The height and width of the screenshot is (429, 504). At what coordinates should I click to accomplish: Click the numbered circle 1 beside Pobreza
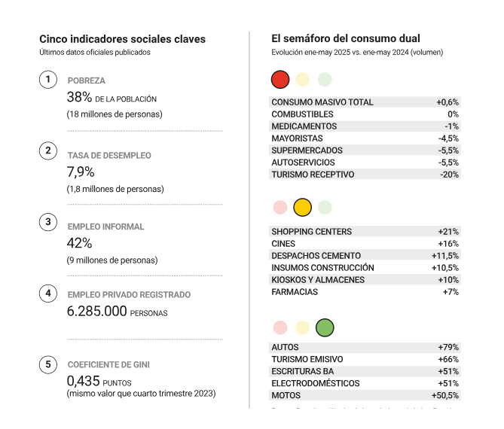(x=48, y=80)
